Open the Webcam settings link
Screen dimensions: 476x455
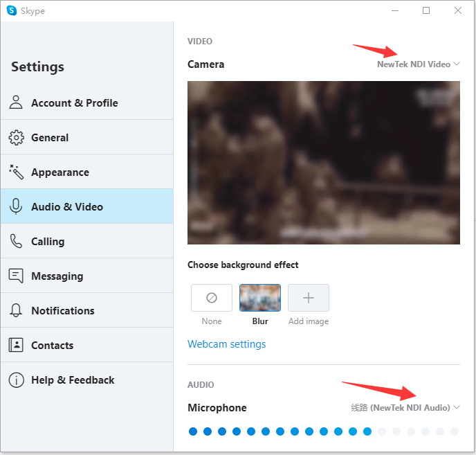coord(226,344)
